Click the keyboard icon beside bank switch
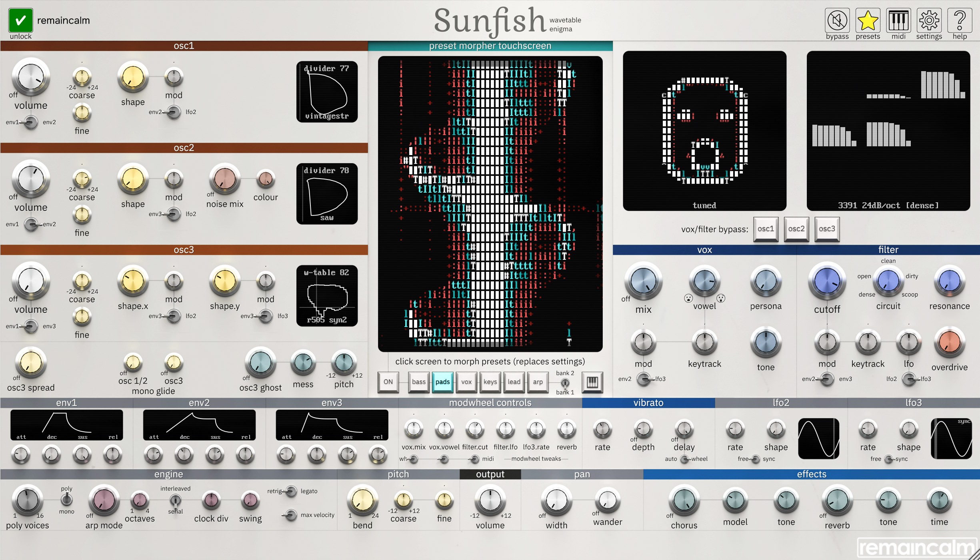Viewport: 980px width, 560px height. pyautogui.click(x=592, y=382)
